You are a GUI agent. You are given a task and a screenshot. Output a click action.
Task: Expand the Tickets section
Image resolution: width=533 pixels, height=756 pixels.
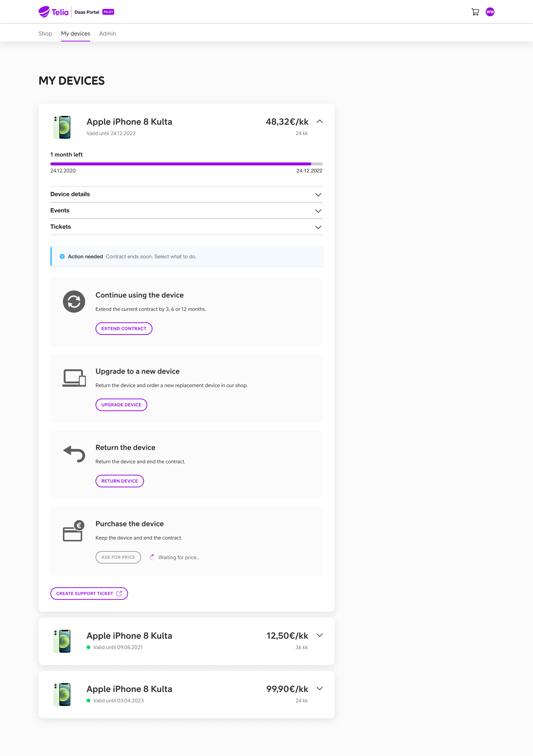tap(186, 226)
